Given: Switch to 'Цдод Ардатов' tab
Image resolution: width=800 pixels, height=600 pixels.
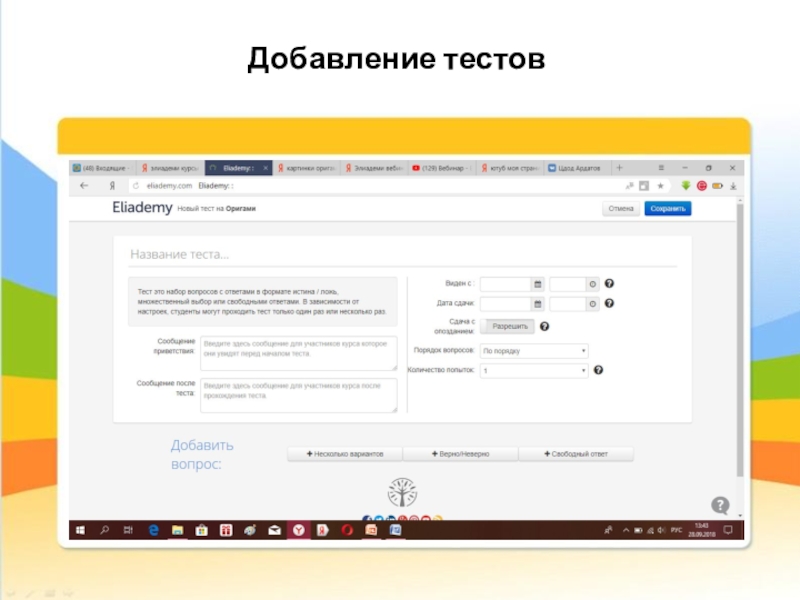Looking at the screenshot, I should click(x=576, y=168).
